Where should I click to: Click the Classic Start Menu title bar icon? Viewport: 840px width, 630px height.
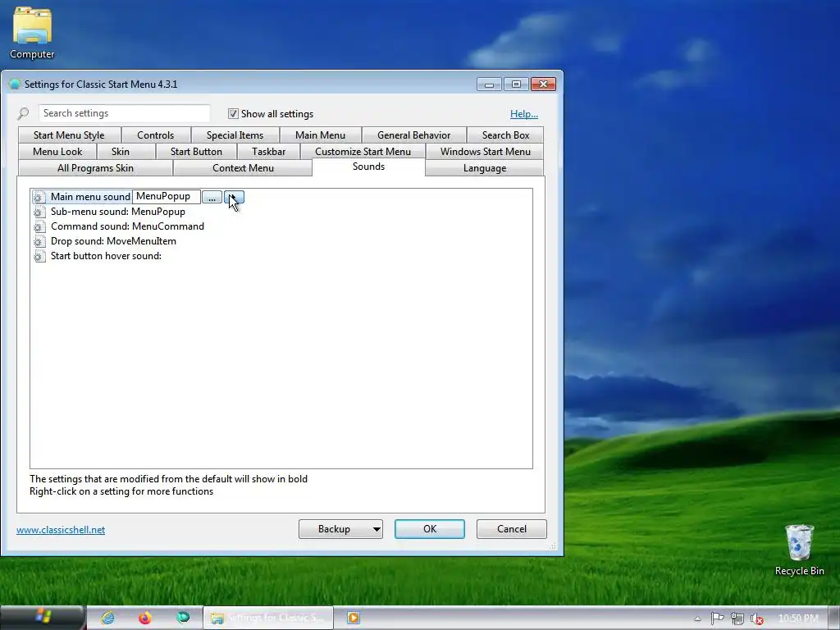click(15, 84)
